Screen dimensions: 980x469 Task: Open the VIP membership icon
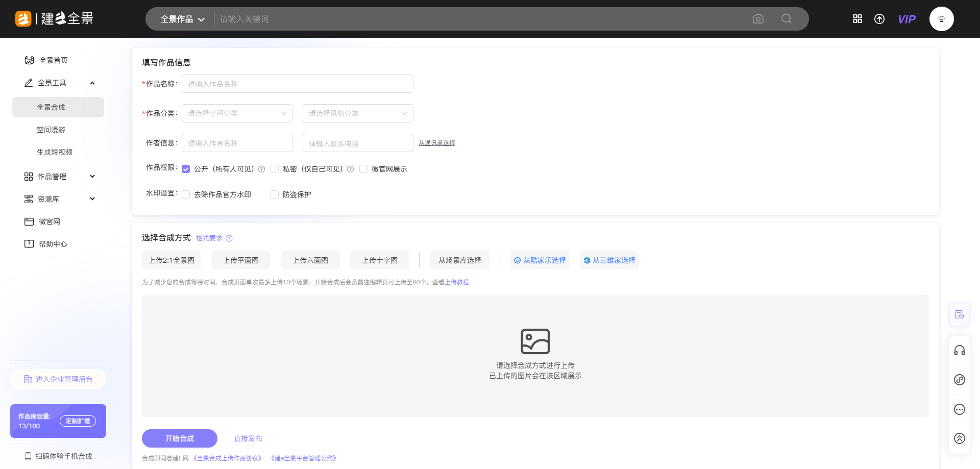coord(906,19)
